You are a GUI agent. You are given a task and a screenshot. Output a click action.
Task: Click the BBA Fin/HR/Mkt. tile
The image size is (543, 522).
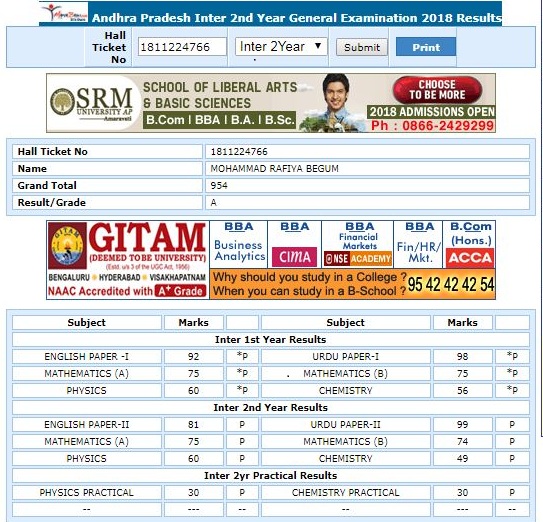click(x=418, y=244)
